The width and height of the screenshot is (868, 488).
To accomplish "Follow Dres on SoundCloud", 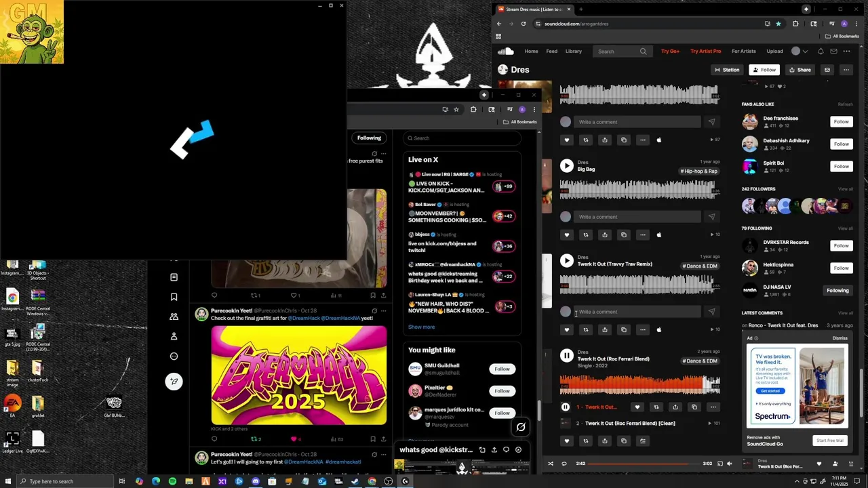I will point(764,70).
